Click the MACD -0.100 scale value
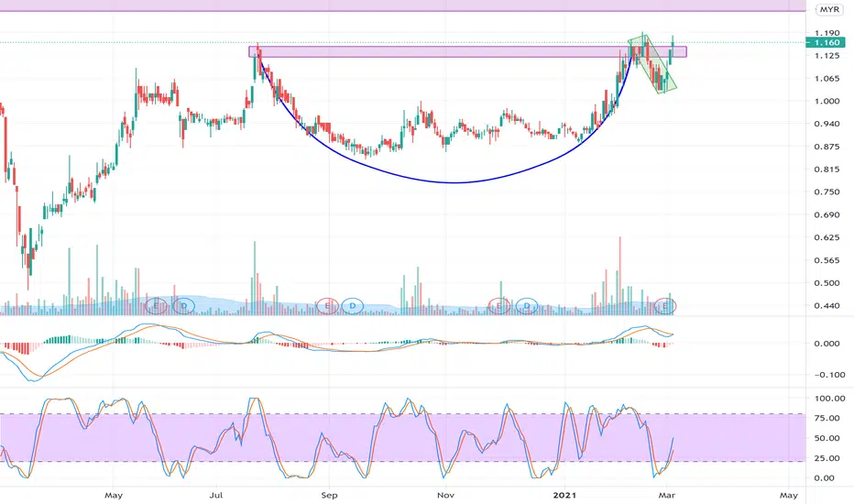The height and width of the screenshot is (504, 854). tap(829, 375)
